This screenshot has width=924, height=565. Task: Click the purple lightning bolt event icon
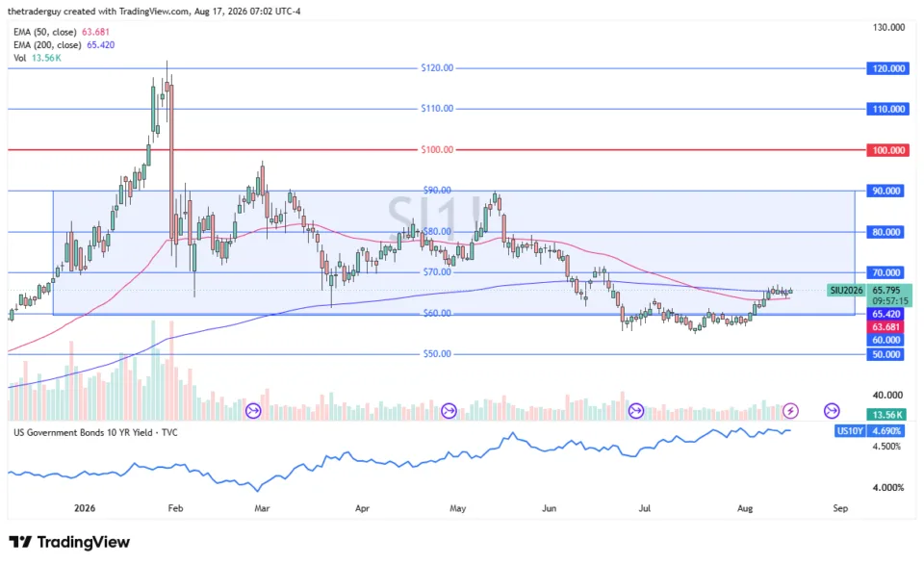(790, 411)
